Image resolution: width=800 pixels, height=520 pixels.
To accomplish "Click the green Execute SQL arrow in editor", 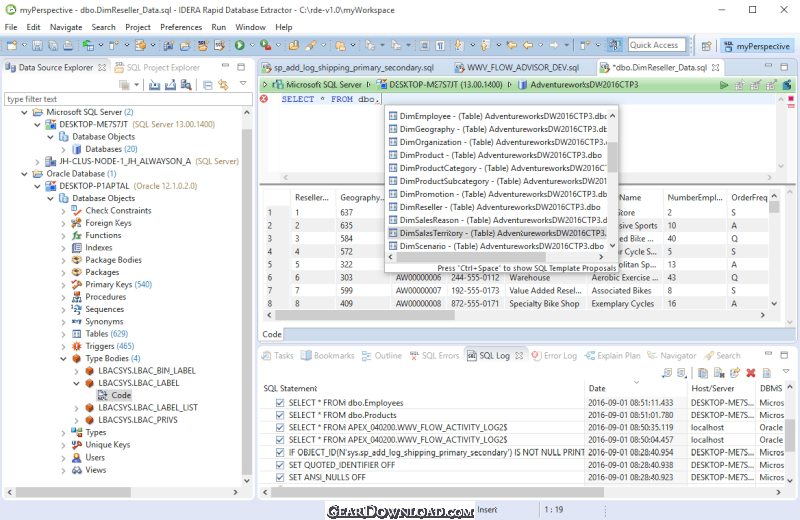I will pyautogui.click(x=723, y=85).
